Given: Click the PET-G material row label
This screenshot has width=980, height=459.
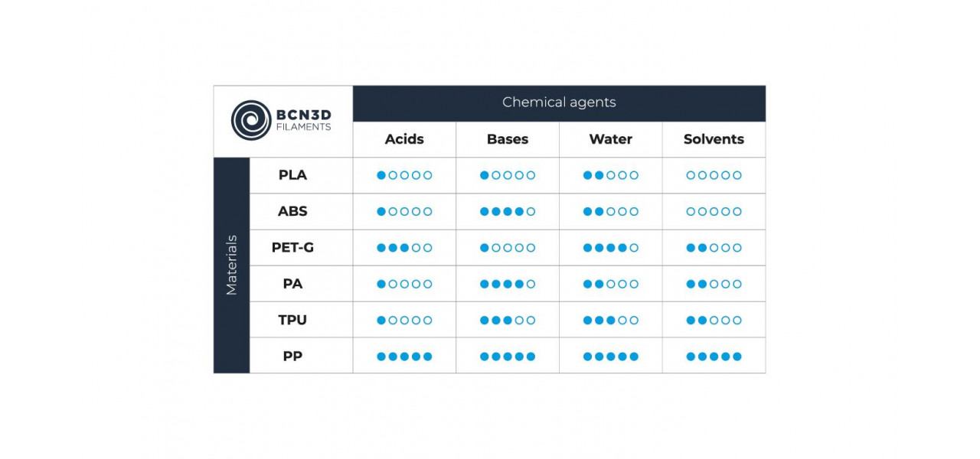Looking at the screenshot, I should click(x=292, y=248).
